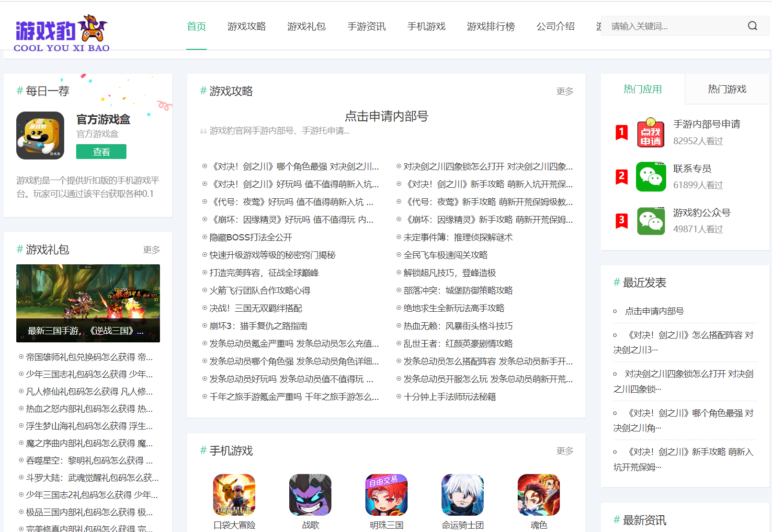Open the 手游资讯 navigation item
This screenshot has width=772, height=532.
coord(367,27)
